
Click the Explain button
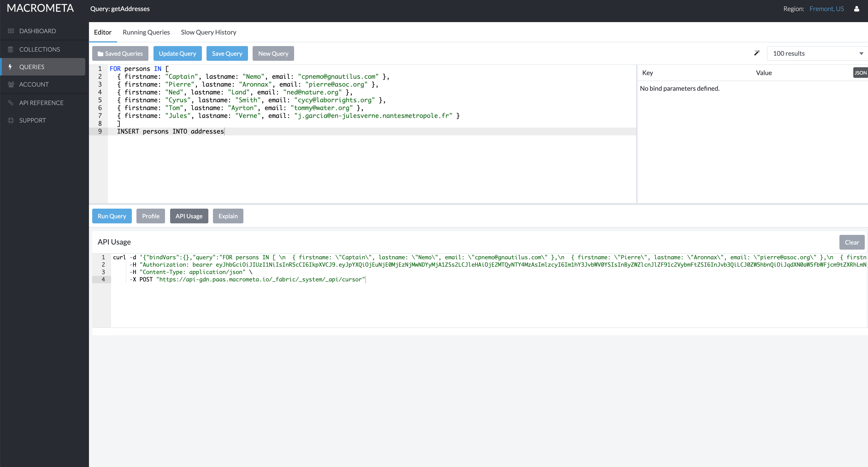pos(228,216)
